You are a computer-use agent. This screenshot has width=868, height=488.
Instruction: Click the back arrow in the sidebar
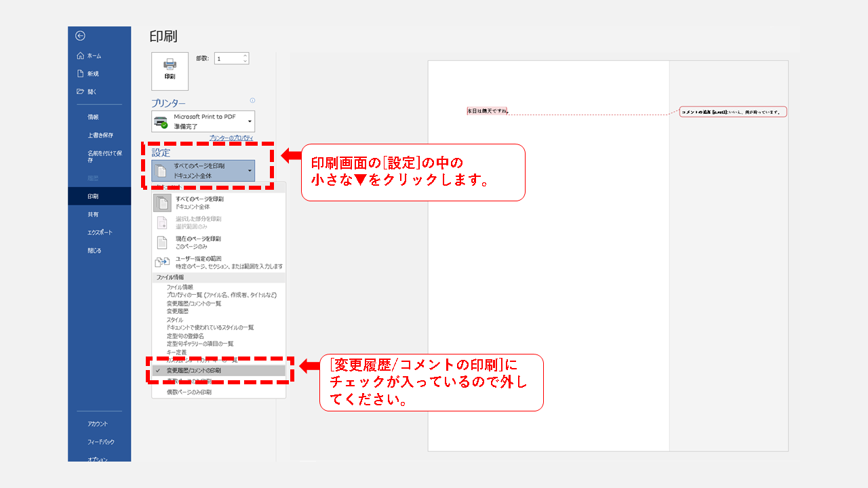click(x=80, y=36)
